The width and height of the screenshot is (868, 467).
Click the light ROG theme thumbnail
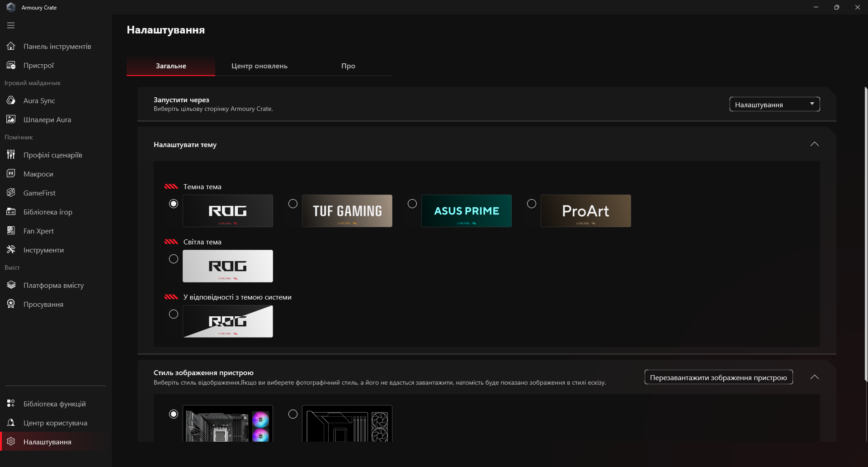(x=228, y=266)
